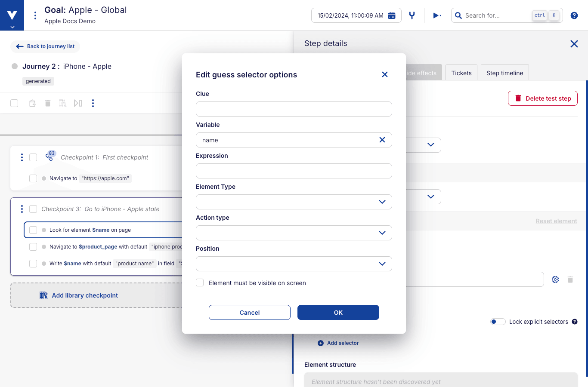Click the trash icon in the journey toolbar
588x387 pixels.
(x=47, y=103)
